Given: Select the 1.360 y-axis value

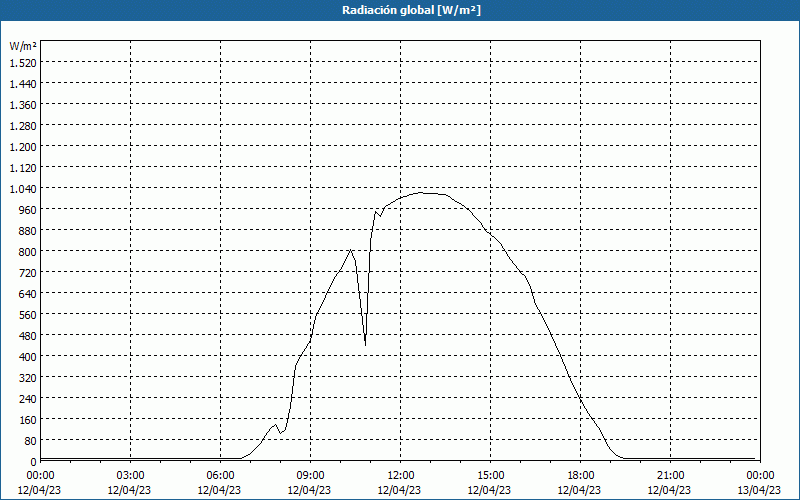Looking at the screenshot, I should pyautogui.click(x=23, y=105).
